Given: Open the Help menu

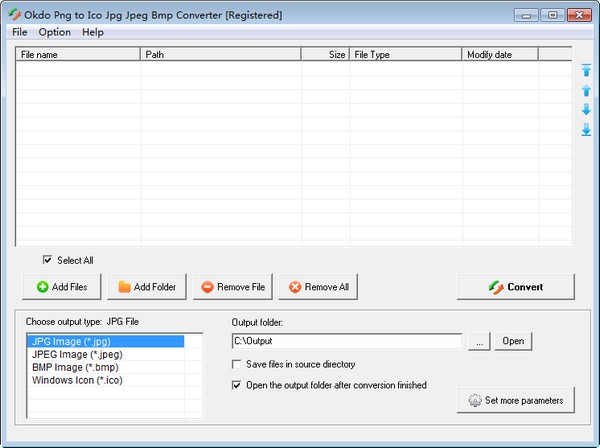Looking at the screenshot, I should (93, 32).
